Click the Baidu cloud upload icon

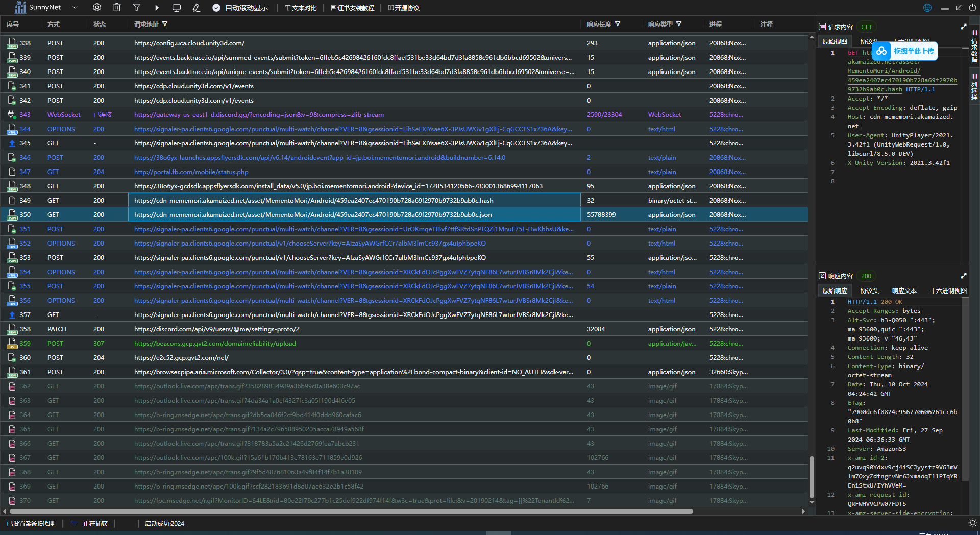tap(881, 51)
